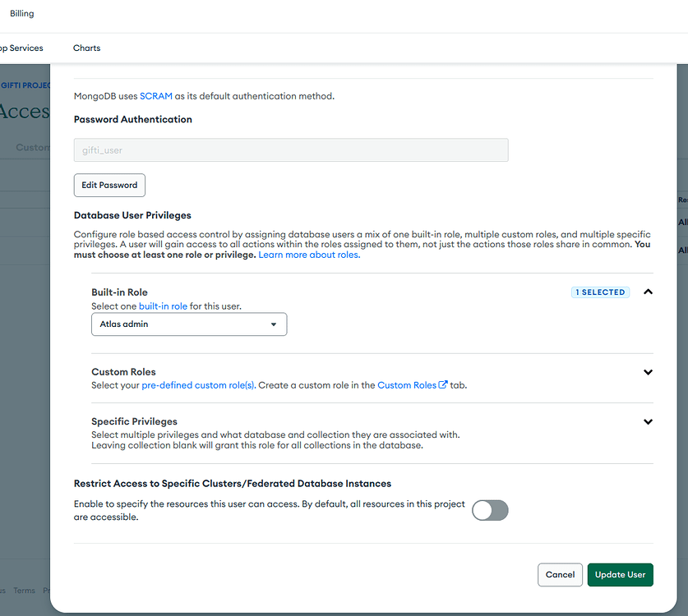688x616 pixels.
Task: Click the Edit Password button
Action: click(109, 185)
